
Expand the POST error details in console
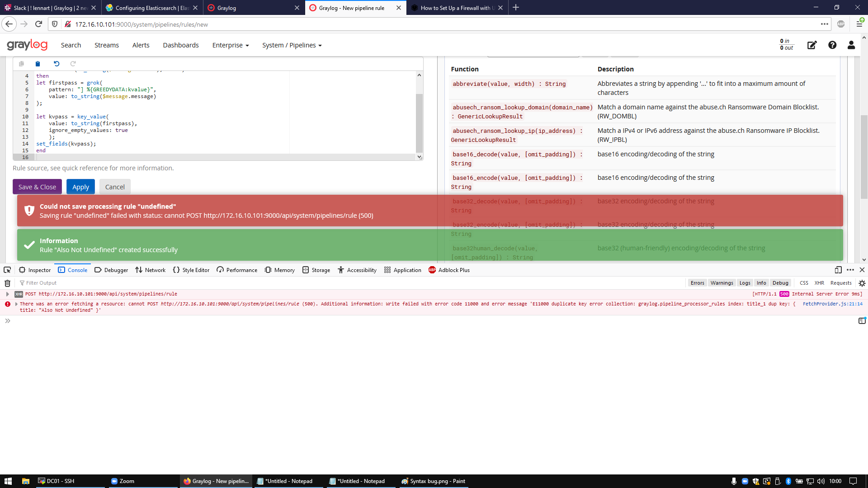click(8, 294)
